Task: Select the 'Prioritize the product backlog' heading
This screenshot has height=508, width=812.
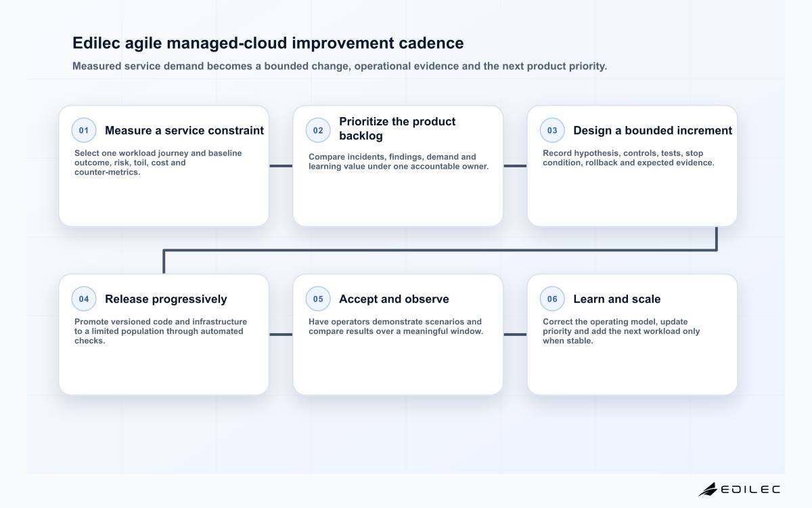Action: [397, 129]
